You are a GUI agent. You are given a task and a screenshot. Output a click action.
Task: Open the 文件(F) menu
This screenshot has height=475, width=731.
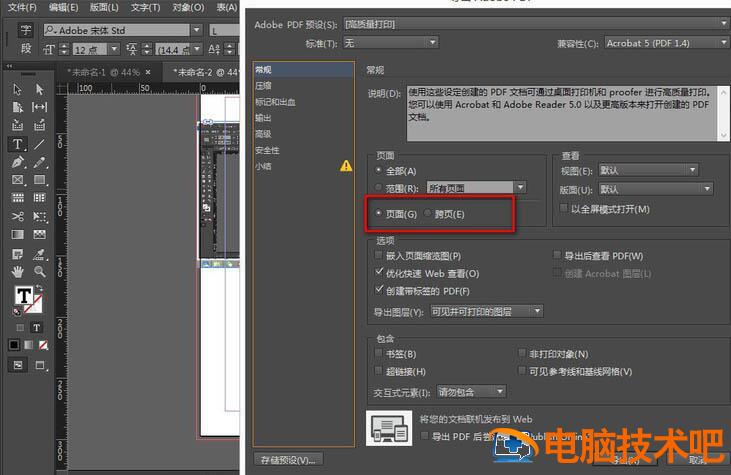pyautogui.click(x=21, y=7)
